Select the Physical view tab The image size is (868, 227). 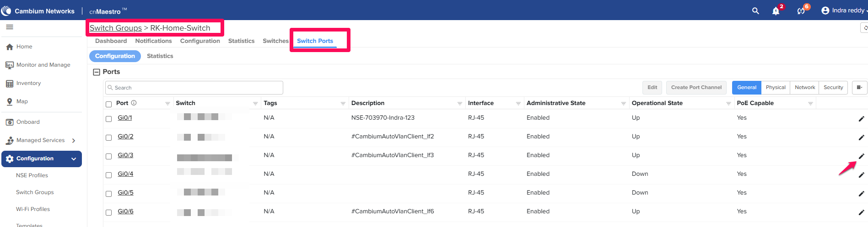point(776,87)
